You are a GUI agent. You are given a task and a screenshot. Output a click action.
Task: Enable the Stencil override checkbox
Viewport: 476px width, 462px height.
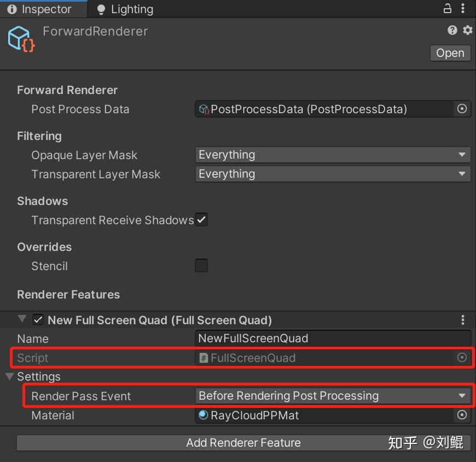point(201,265)
